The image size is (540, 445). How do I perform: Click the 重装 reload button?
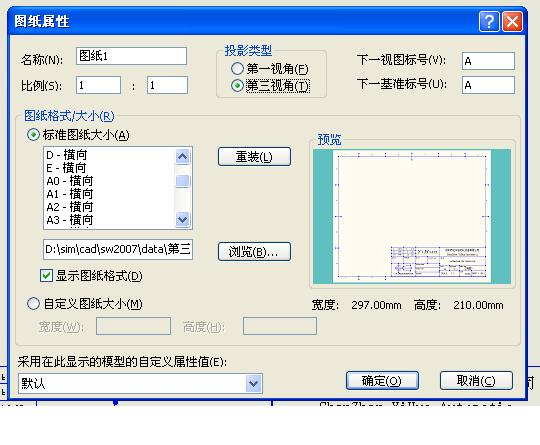click(x=255, y=157)
